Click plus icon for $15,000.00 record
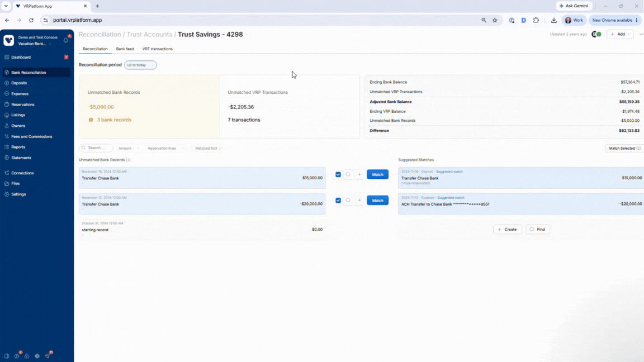644x362 pixels. click(x=359, y=174)
